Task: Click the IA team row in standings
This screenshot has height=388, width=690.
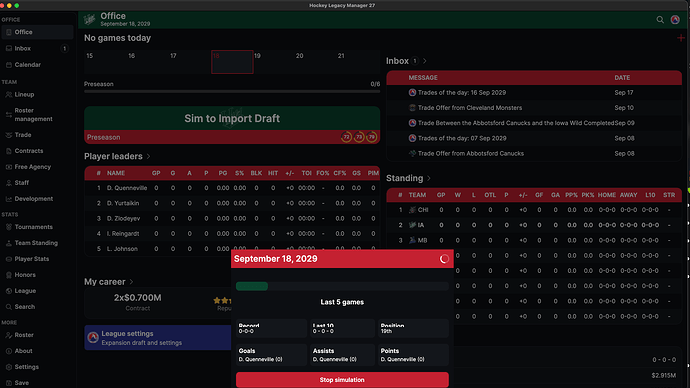Action: pyautogui.click(x=534, y=225)
